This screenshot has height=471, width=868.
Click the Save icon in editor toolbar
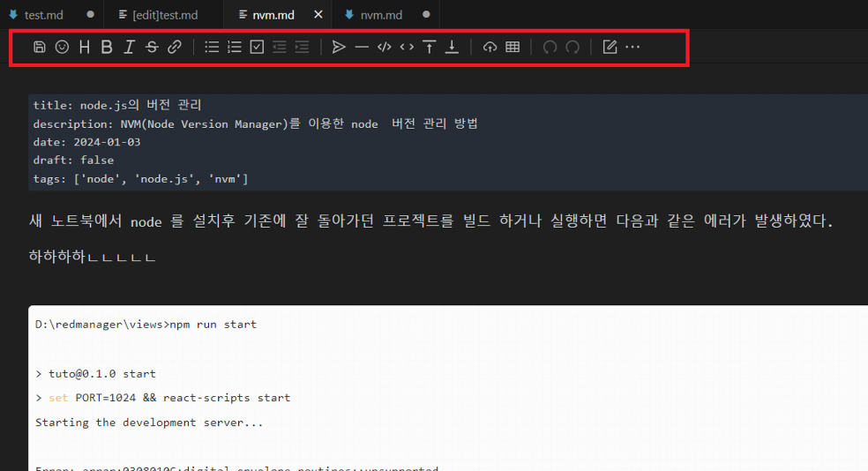click(x=40, y=48)
